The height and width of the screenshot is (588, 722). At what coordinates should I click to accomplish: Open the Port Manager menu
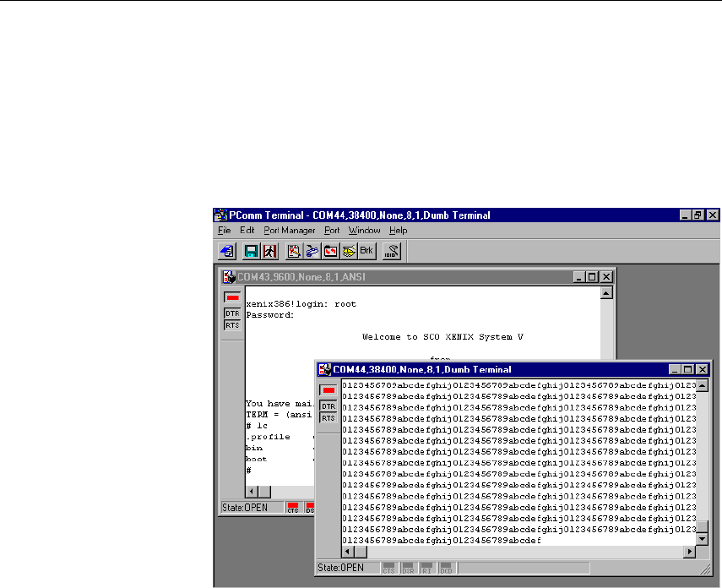click(290, 231)
